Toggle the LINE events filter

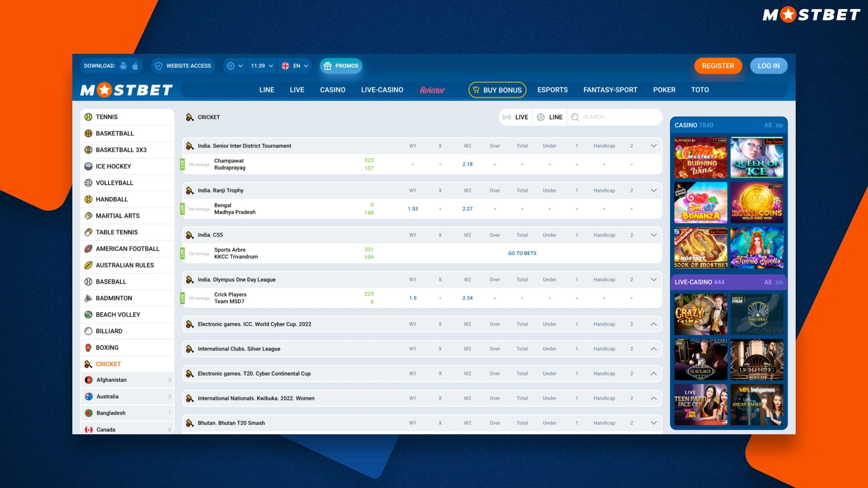coord(550,117)
